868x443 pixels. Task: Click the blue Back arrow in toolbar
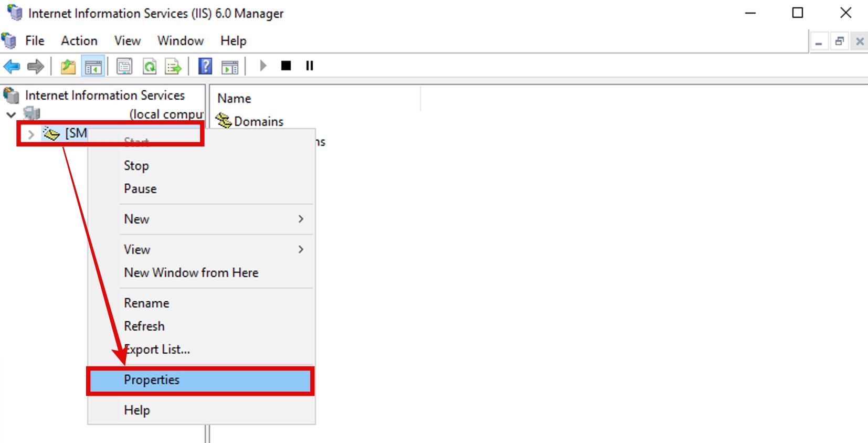[12, 66]
